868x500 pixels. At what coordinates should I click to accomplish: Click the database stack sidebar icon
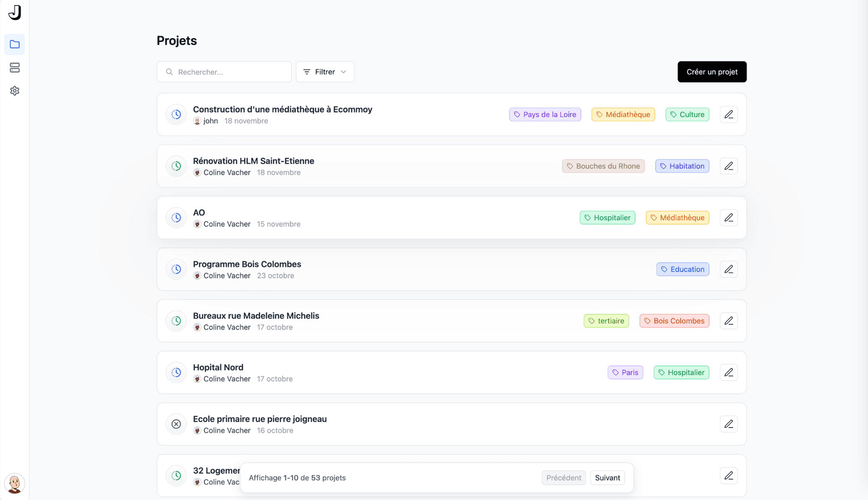click(14, 68)
